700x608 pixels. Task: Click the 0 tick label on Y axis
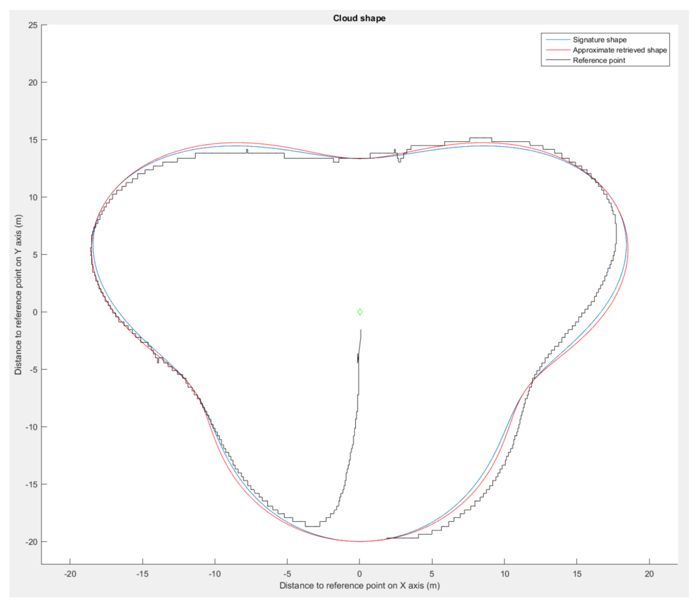(x=35, y=312)
